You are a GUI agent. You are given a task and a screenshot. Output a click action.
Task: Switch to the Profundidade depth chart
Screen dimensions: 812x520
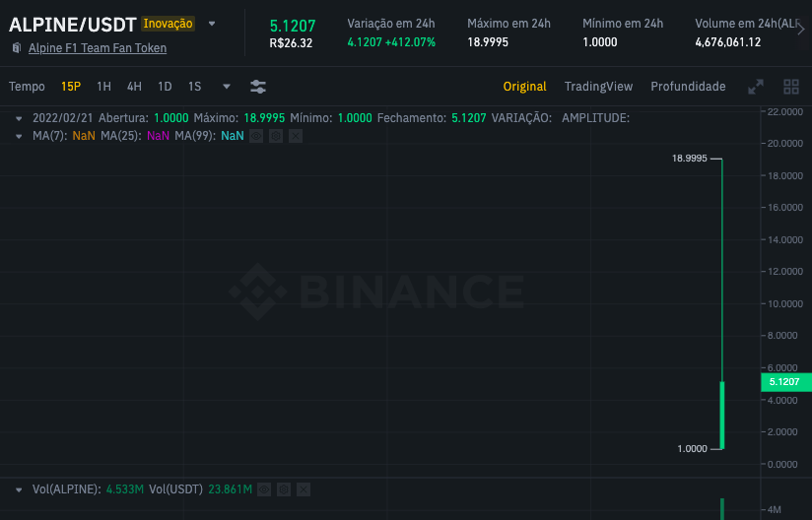(688, 87)
